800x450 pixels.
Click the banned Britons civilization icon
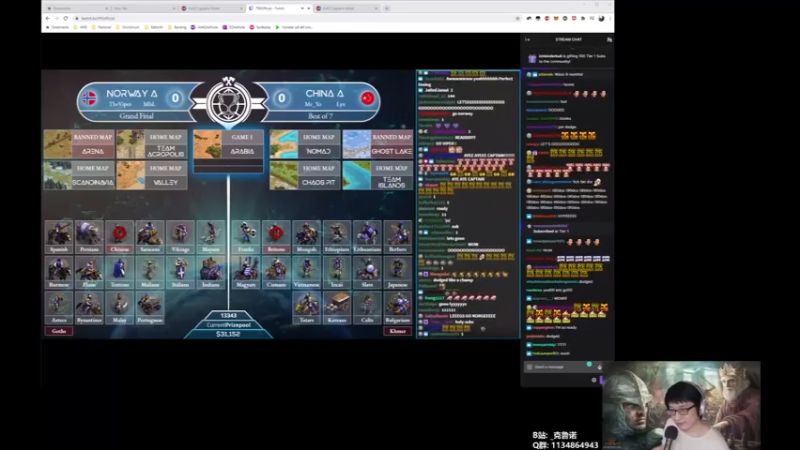[276, 237]
